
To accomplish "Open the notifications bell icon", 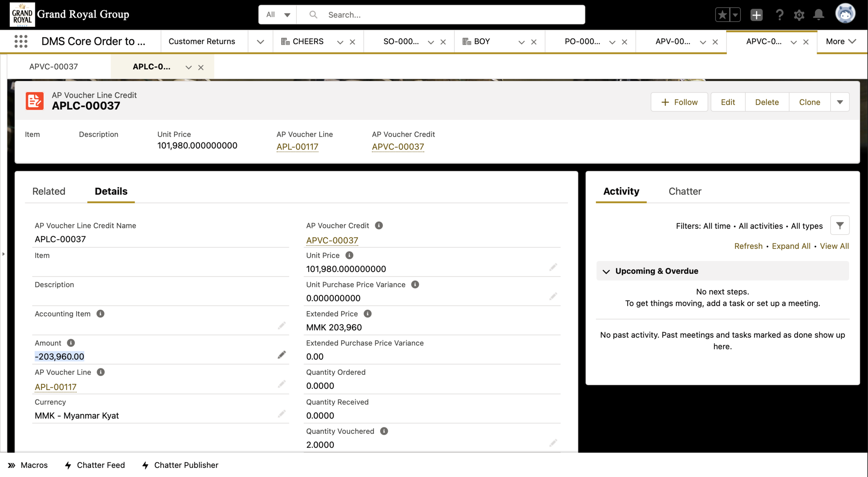I will pos(819,15).
